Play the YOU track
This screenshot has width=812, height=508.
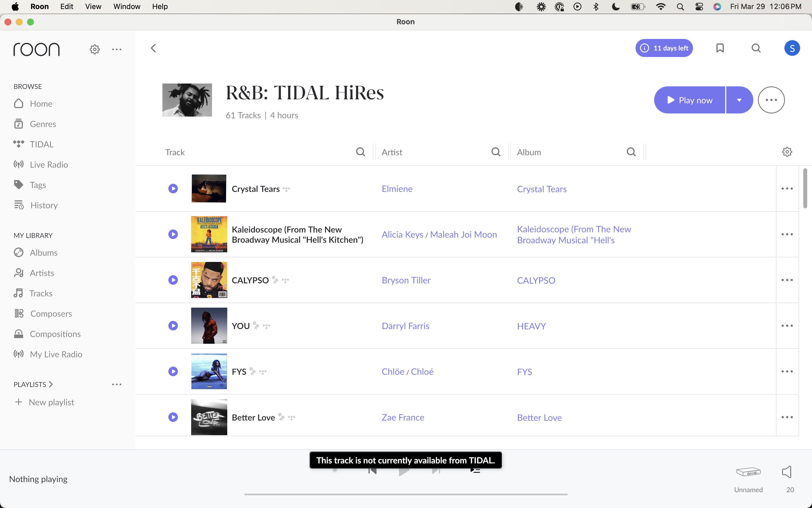(173, 326)
